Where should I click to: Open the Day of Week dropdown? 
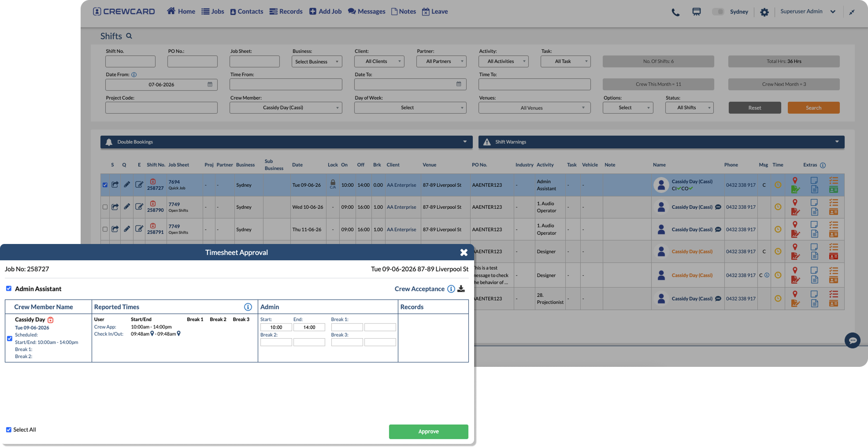coord(410,107)
